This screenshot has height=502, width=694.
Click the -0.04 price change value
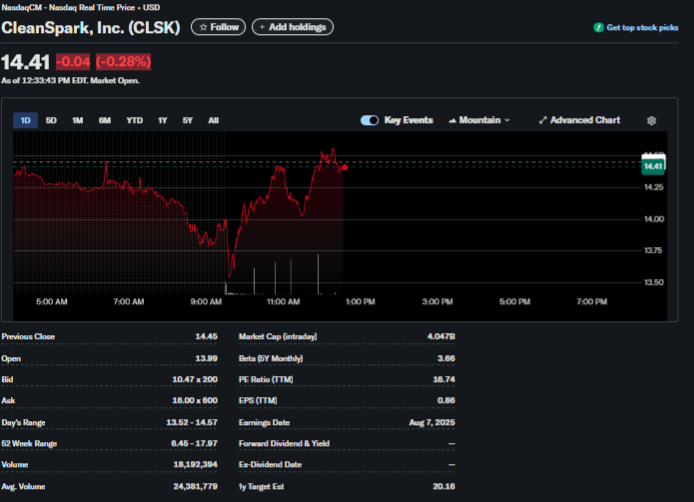coord(73,62)
